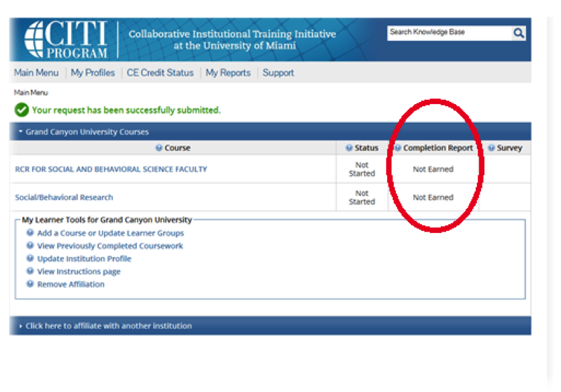Click icon beside Remove Affiliation

30,284
